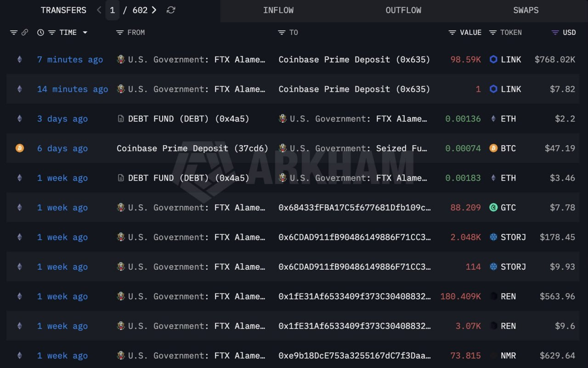Open the TO column filter
Viewport: 588px width, 368px height.
(282, 33)
